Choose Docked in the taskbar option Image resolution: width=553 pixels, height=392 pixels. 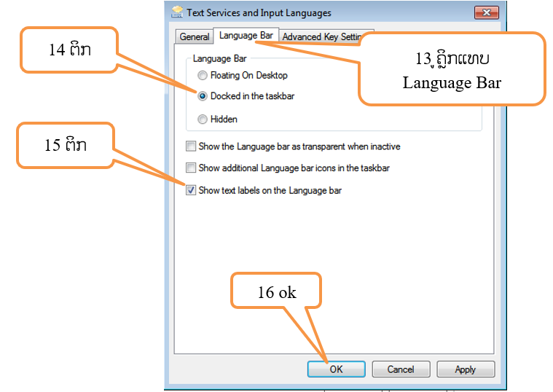coord(203,96)
